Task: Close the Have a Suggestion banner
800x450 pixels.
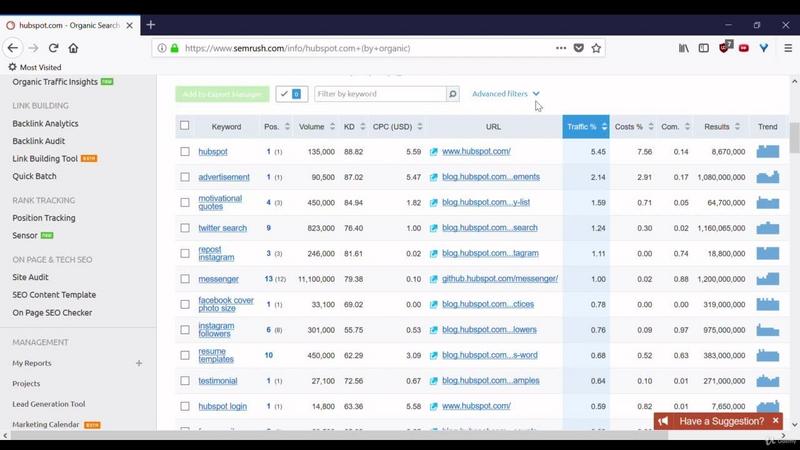Action: coord(776,420)
